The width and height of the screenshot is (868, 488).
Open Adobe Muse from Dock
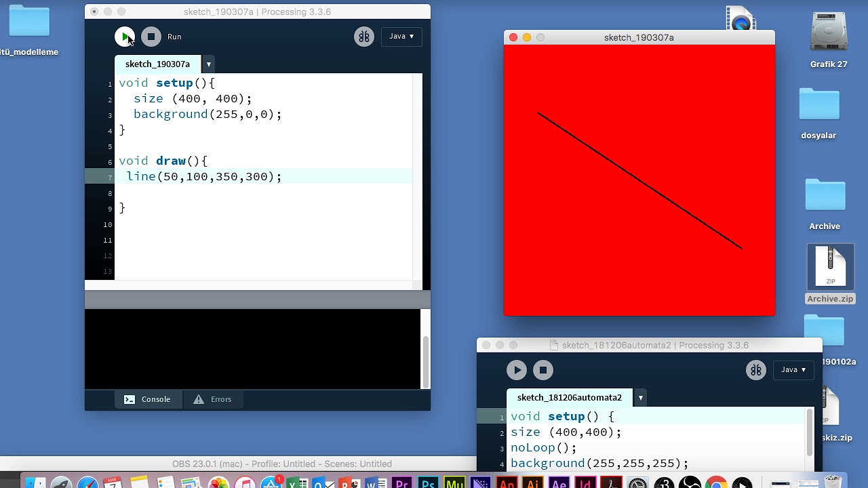tap(454, 482)
